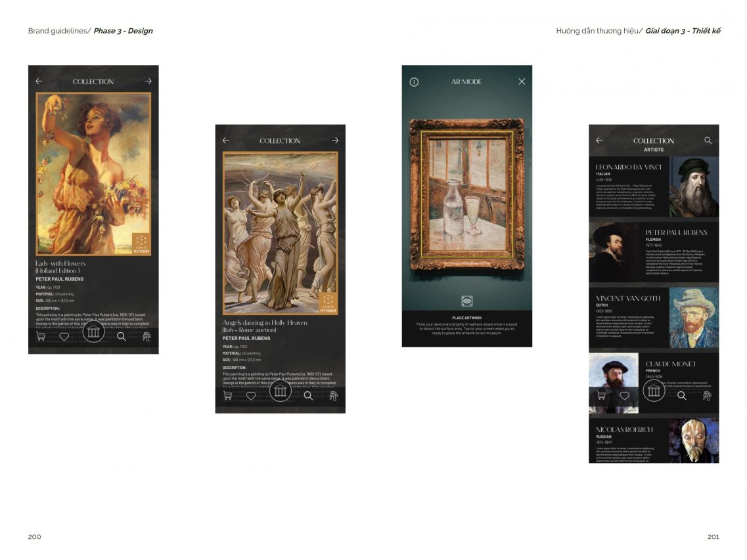Close the AR Mode screen
747x560 pixels.
(522, 81)
